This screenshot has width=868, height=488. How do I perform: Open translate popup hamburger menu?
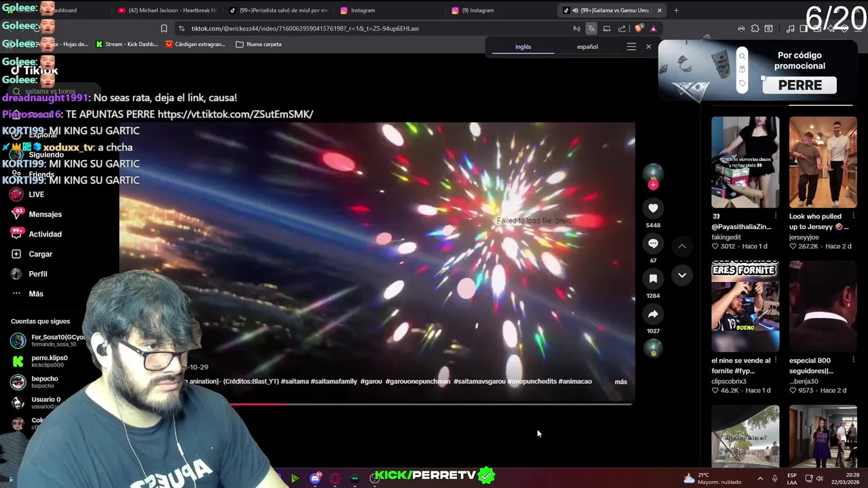[x=631, y=47]
